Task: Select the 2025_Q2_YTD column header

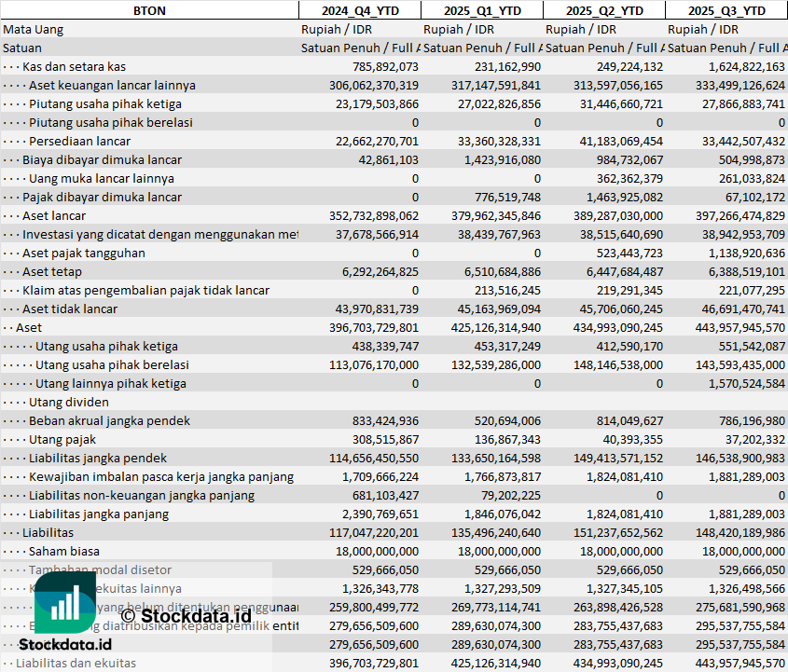Action: [604, 10]
